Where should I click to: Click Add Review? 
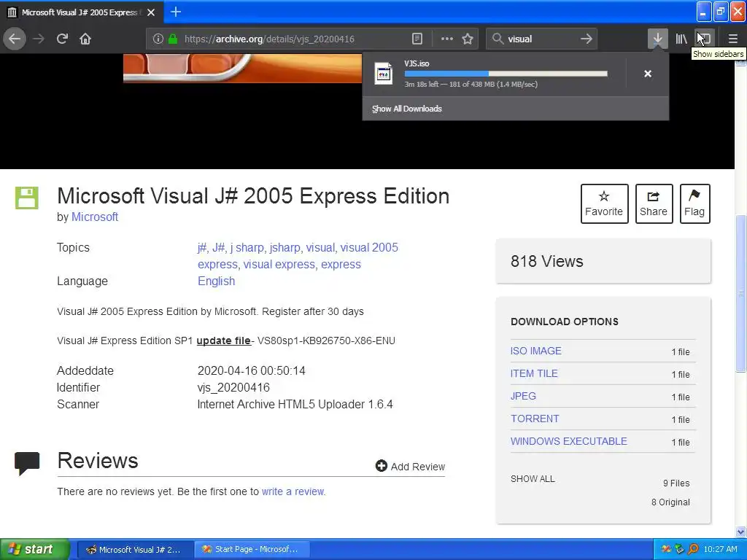click(410, 466)
